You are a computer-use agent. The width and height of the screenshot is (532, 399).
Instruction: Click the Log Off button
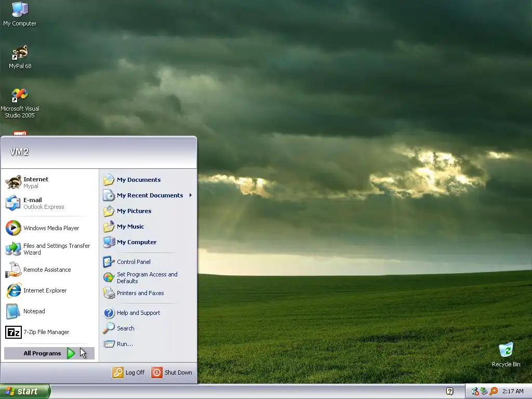[x=129, y=373]
